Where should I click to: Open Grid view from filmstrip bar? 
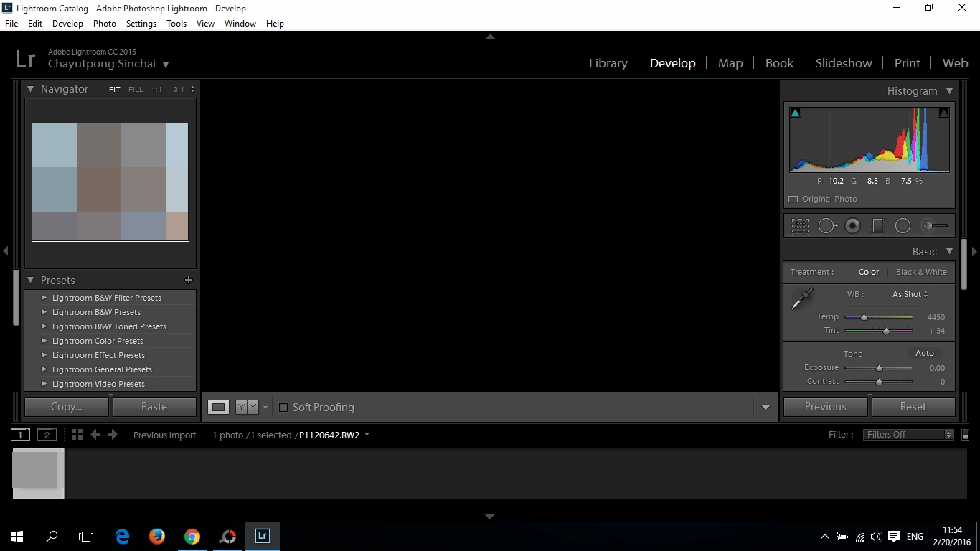click(77, 435)
